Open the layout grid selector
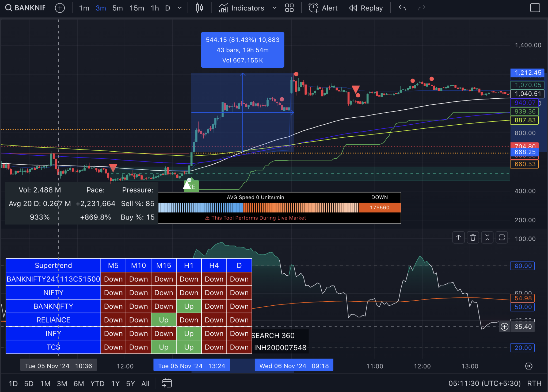The width and height of the screenshot is (548, 392). (289, 8)
